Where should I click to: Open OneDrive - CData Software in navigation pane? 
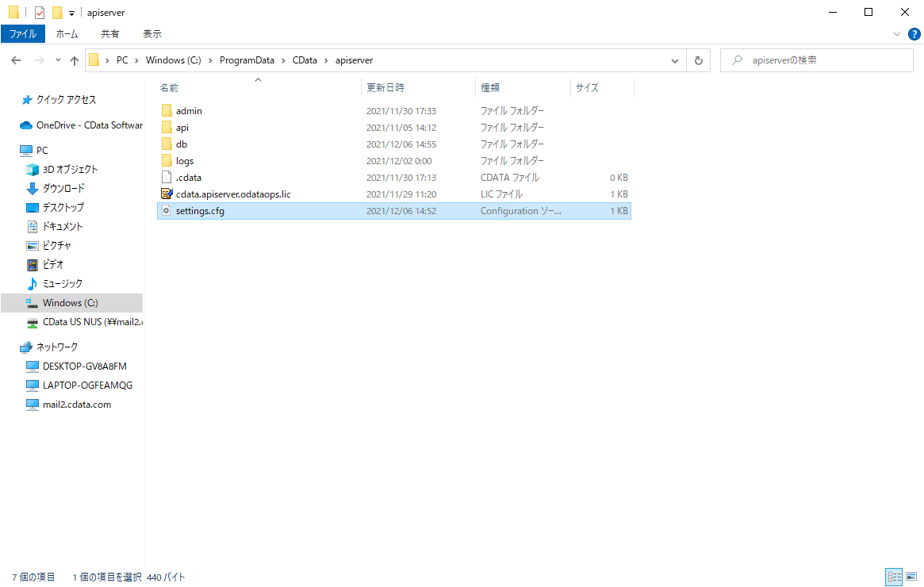(x=89, y=125)
